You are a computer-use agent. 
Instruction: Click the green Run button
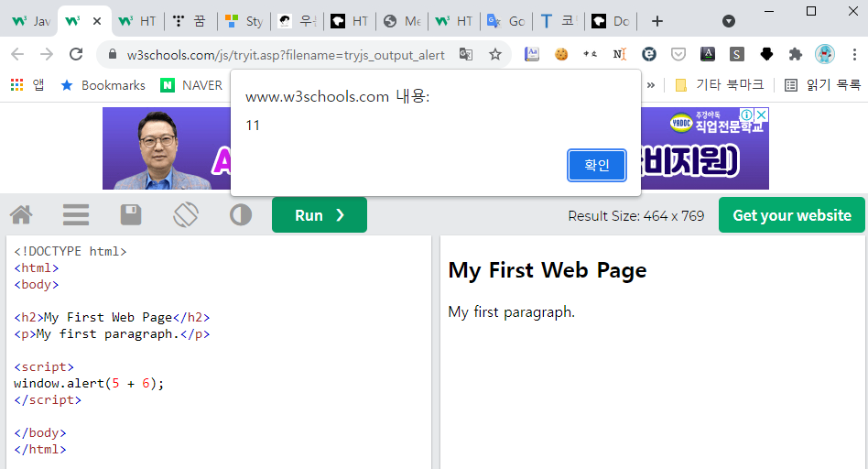[320, 215]
